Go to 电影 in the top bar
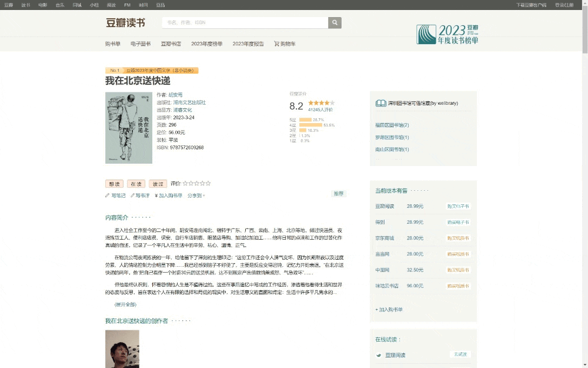The image size is (588, 368). pyautogui.click(x=43, y=5)
